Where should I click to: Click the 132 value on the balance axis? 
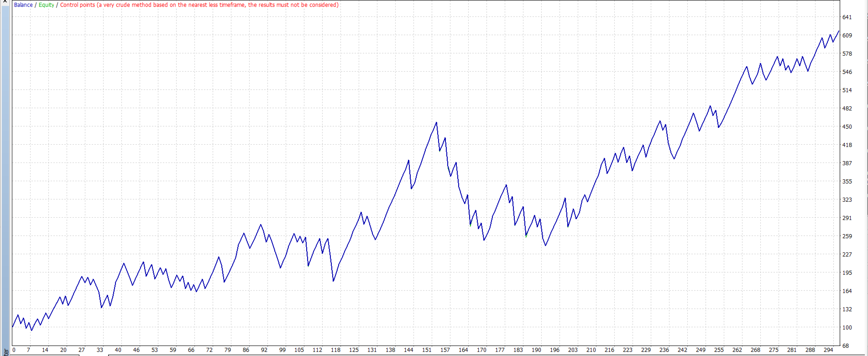[x=847, y=309]
